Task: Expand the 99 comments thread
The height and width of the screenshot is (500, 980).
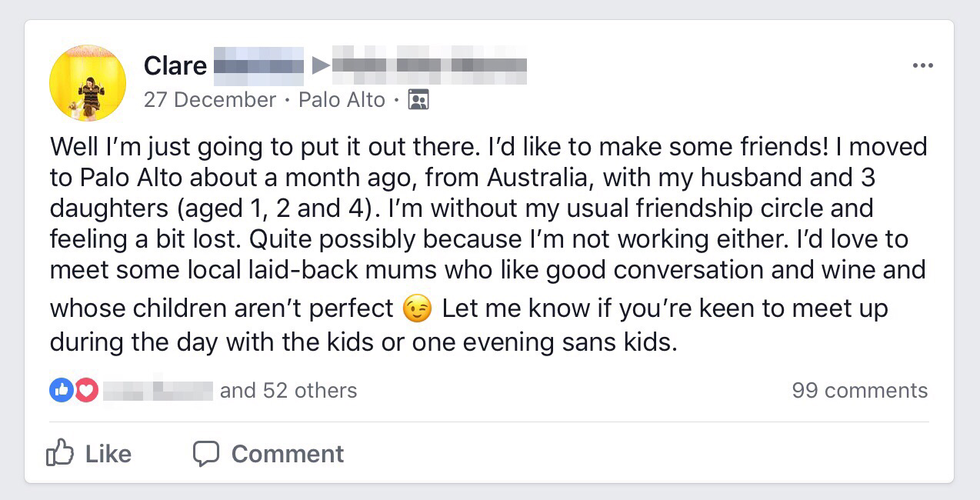Action: point(859,391)
